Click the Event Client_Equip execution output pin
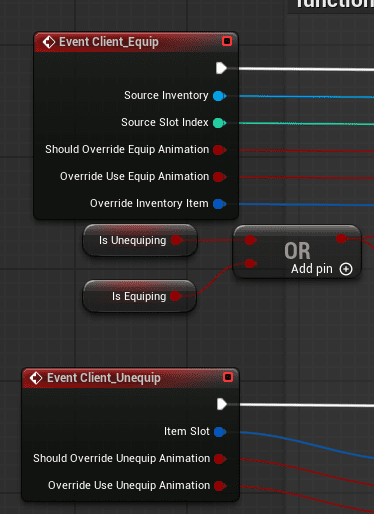374x514 pixels. point(221,68)
